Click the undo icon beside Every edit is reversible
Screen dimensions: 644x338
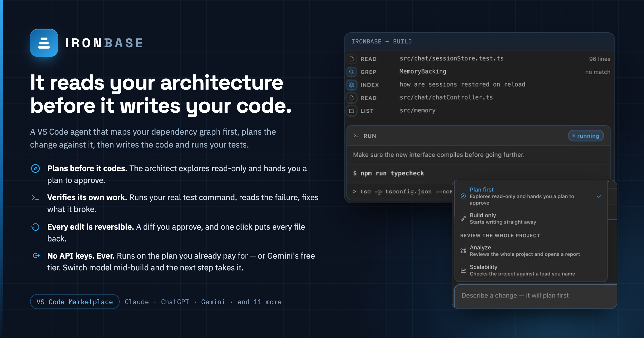pyautogui.click(x=35, y=227)
